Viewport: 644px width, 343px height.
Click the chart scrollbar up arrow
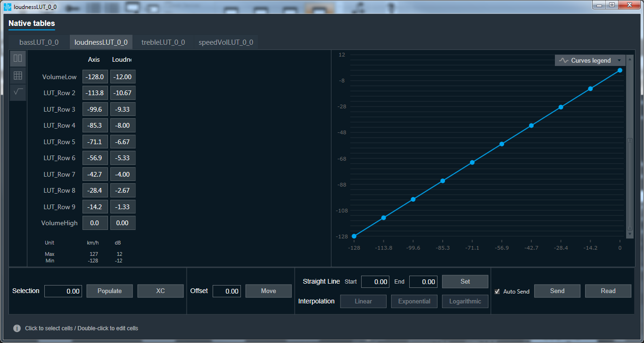(x=630, y=60)
